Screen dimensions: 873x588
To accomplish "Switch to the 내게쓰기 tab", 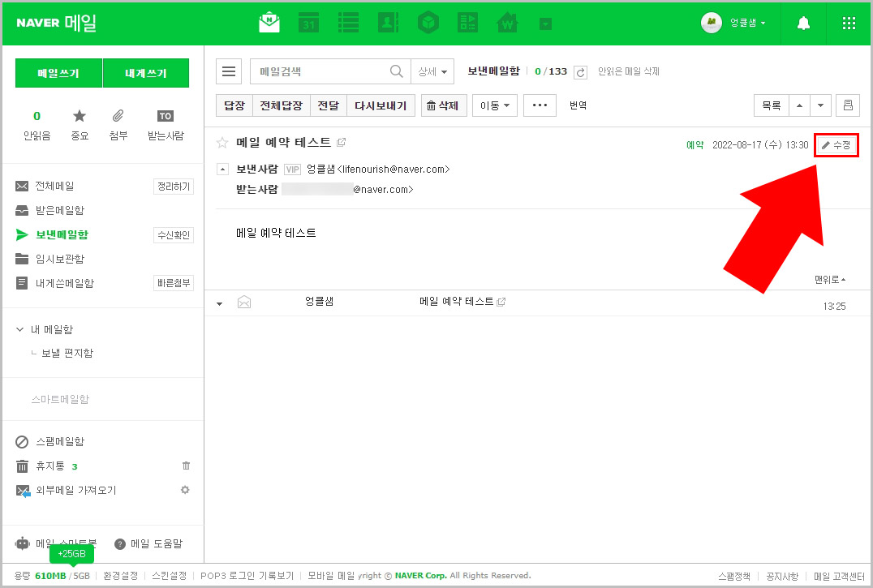I will (x=145, y=72).
